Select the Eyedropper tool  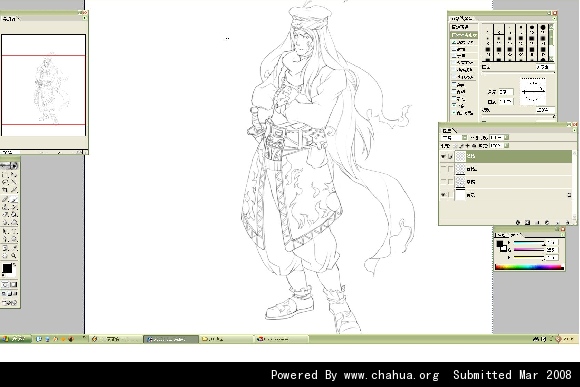coord(14,248)
